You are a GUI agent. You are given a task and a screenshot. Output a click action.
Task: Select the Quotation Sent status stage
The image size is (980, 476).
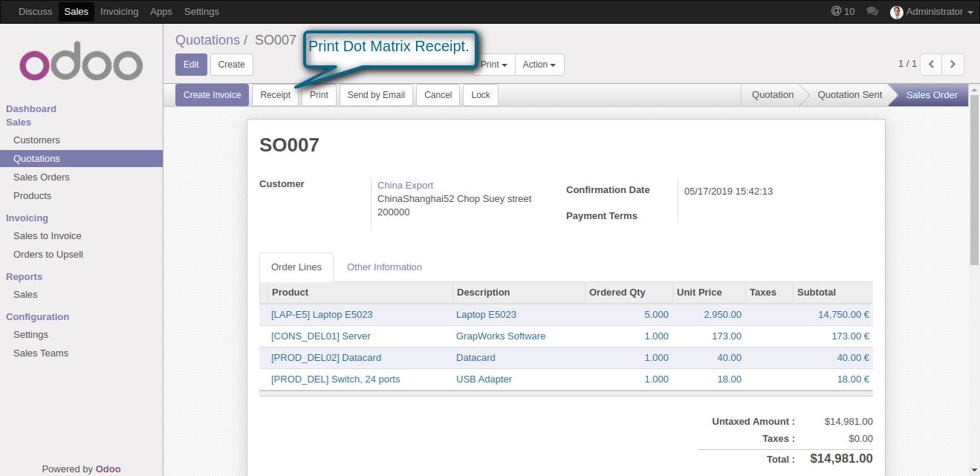849,95
